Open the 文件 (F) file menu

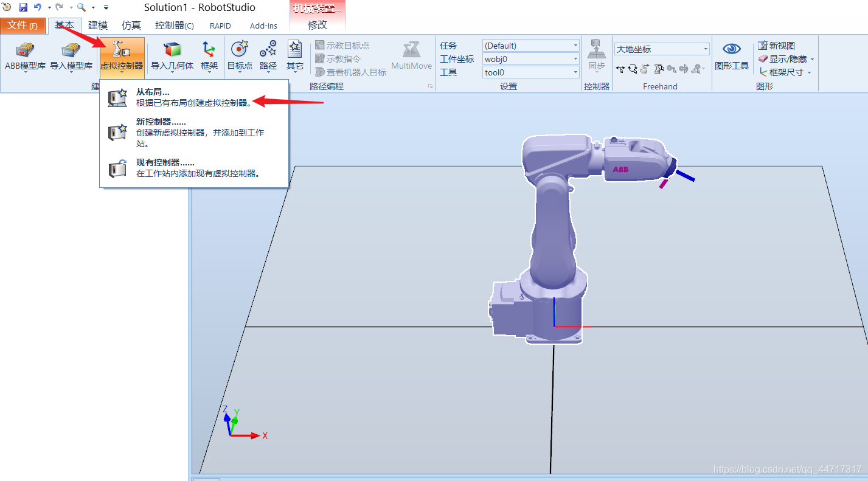point(23,26)
